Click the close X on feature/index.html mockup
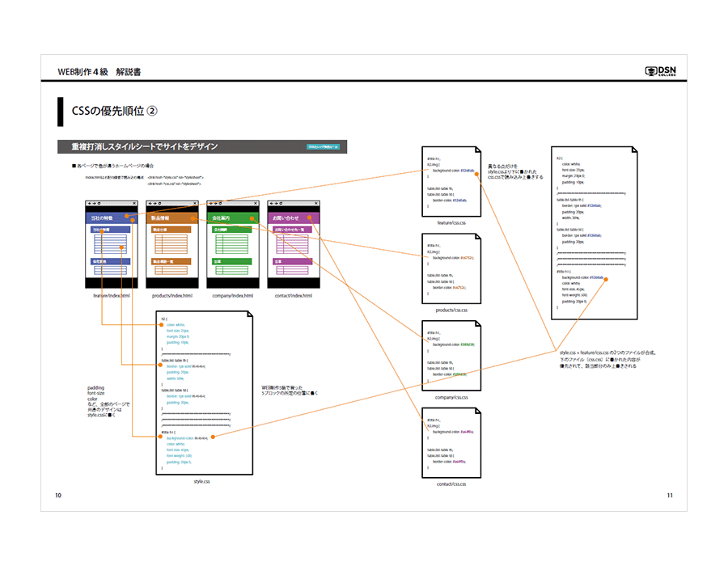Image resolution: width=728 pixels, height=566 pixels. pos(133,202)
